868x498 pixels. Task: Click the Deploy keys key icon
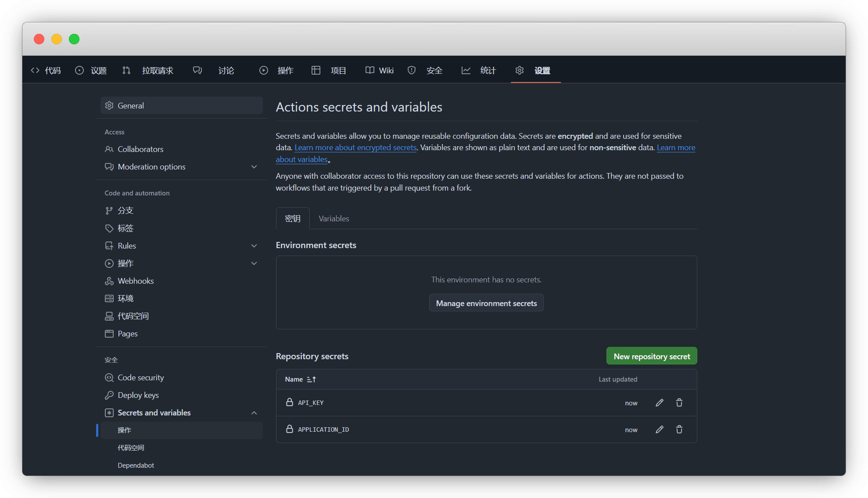click(x=109, y=395)
